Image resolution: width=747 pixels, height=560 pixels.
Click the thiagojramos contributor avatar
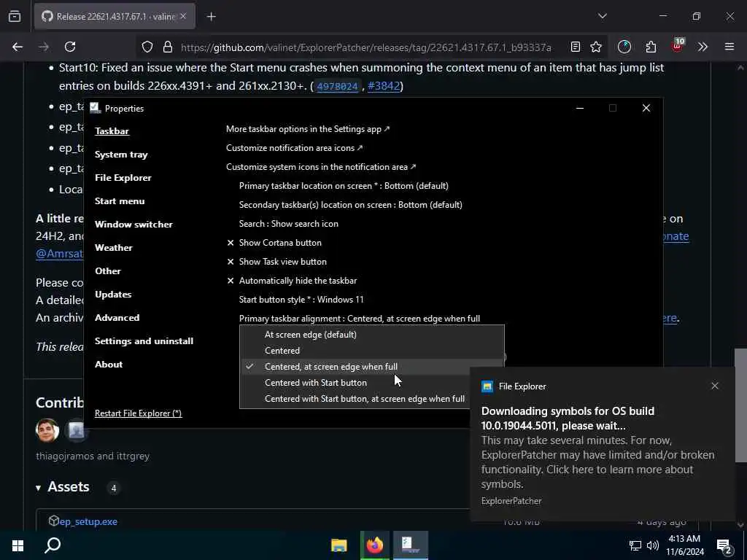pyautogui.click(x=47, y=430)
